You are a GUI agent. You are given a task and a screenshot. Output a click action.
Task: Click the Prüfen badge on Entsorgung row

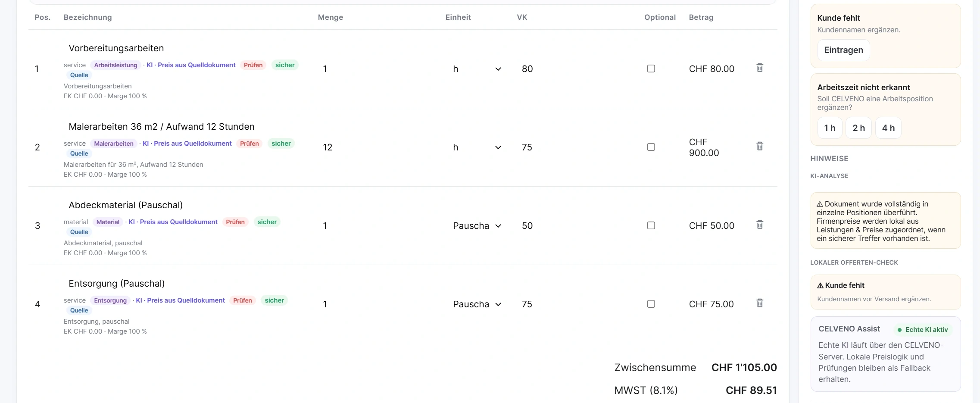(x=243, y=300)
